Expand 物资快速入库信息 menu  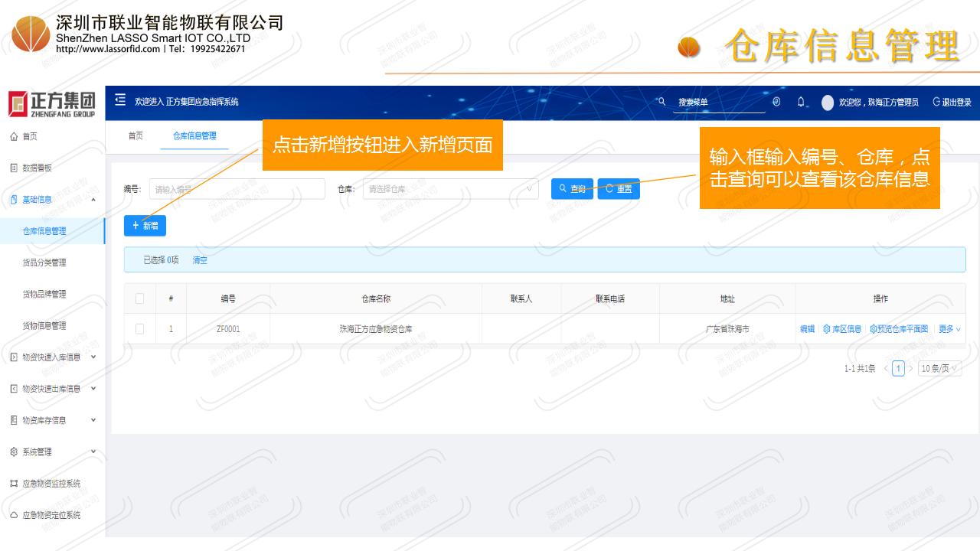tap(51, 357)
